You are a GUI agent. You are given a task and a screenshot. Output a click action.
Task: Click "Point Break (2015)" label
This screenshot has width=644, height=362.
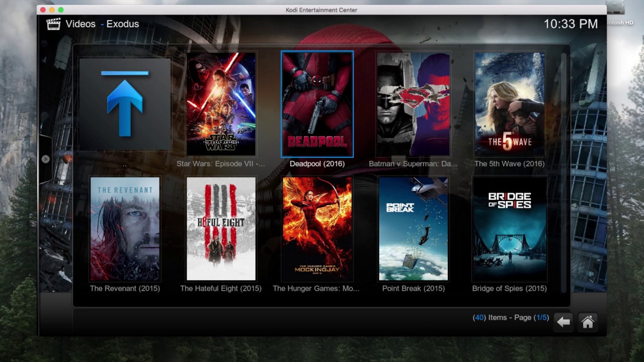click(x=413, y=289)
